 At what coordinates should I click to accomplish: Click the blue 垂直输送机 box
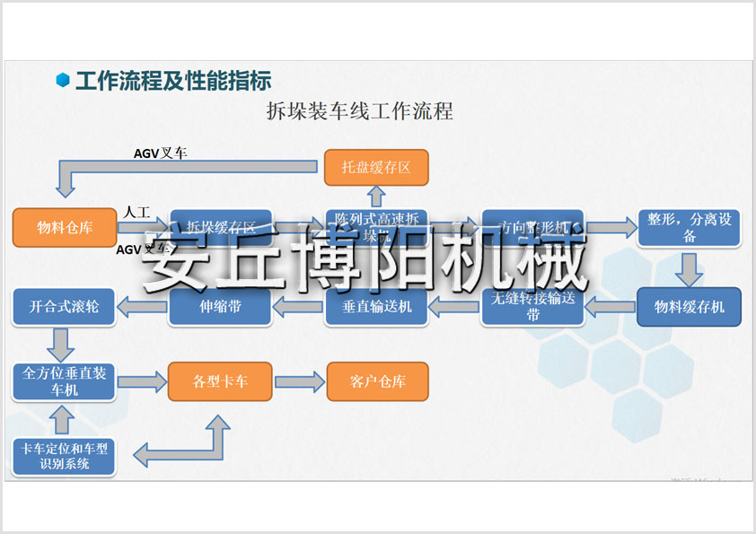point(376,307)
